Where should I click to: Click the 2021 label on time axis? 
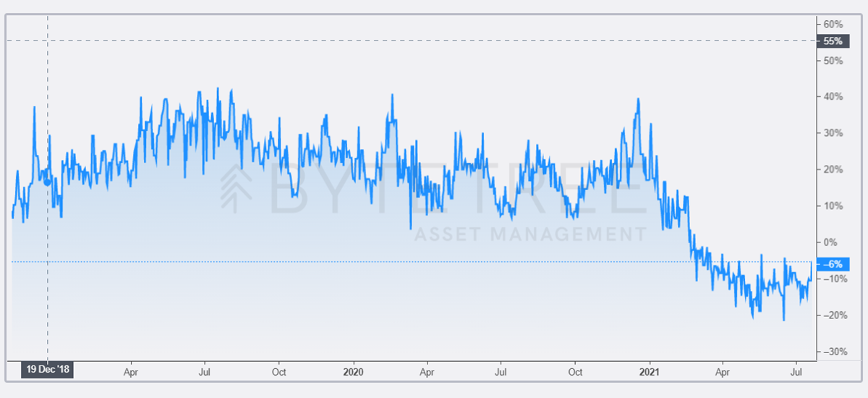(x=650, y=372)
